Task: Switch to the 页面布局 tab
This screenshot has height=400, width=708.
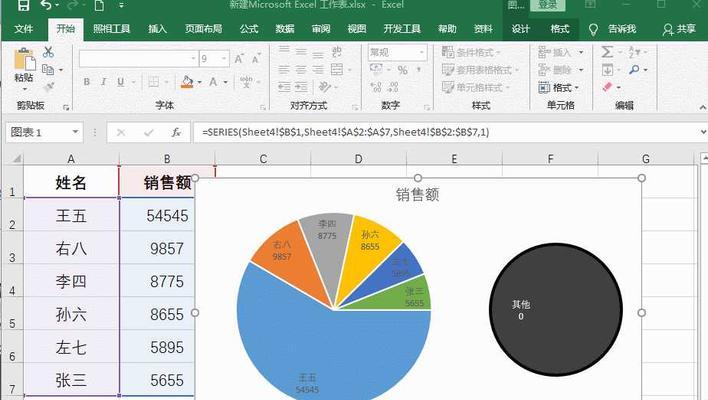Action: point(203,29)
